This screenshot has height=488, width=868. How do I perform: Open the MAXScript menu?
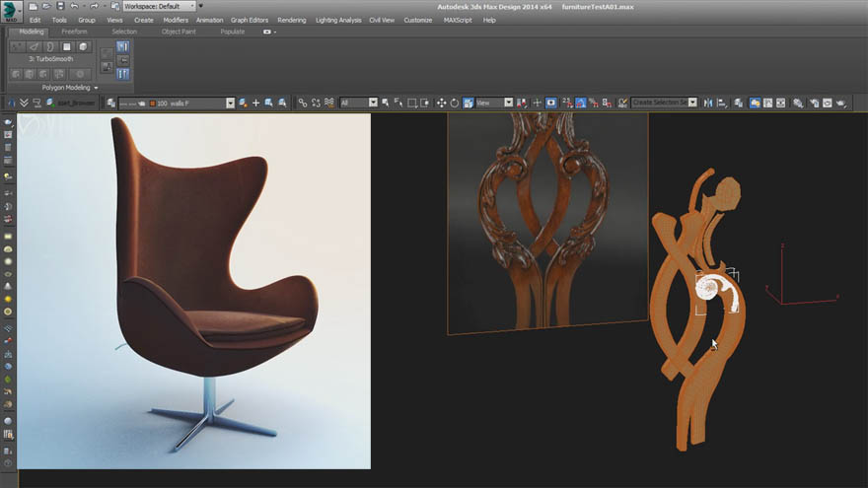click(x=458, y=20)
